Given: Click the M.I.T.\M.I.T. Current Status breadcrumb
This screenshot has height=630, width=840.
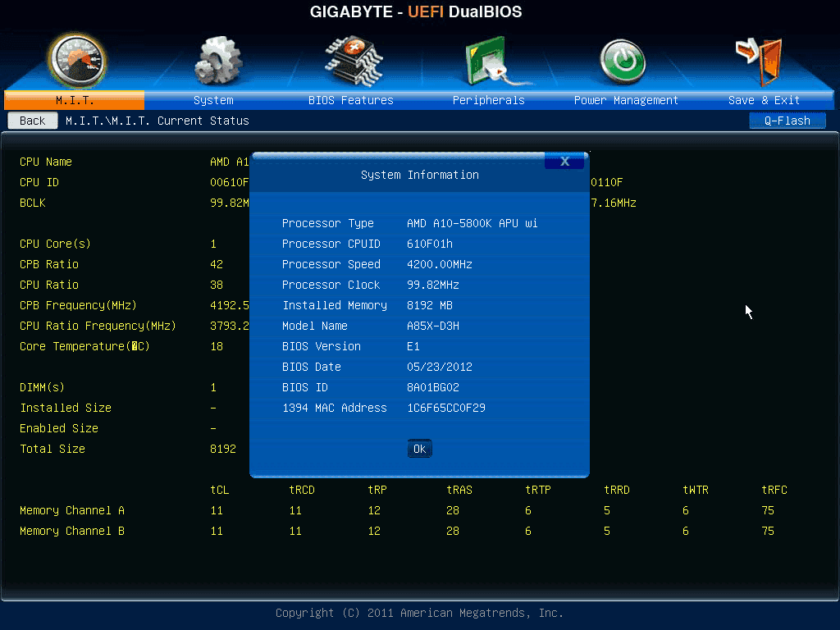Looking at the screenshot, I should [x=157, y=121].
